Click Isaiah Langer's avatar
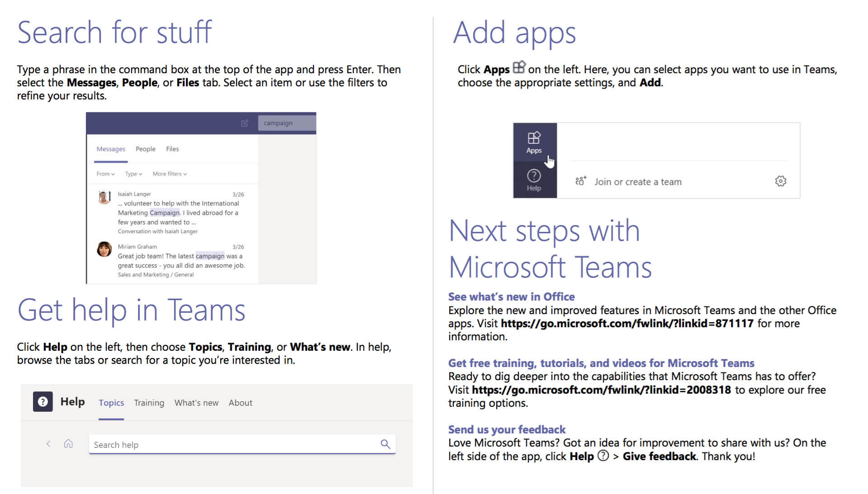The height and width of the screenshot is (494, 868). (x=104, y=197)
